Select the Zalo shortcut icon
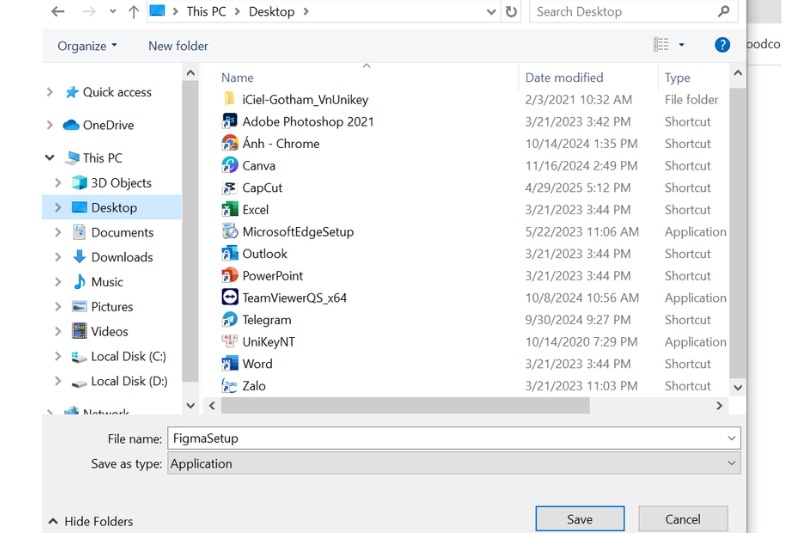 tap(230, 386)
